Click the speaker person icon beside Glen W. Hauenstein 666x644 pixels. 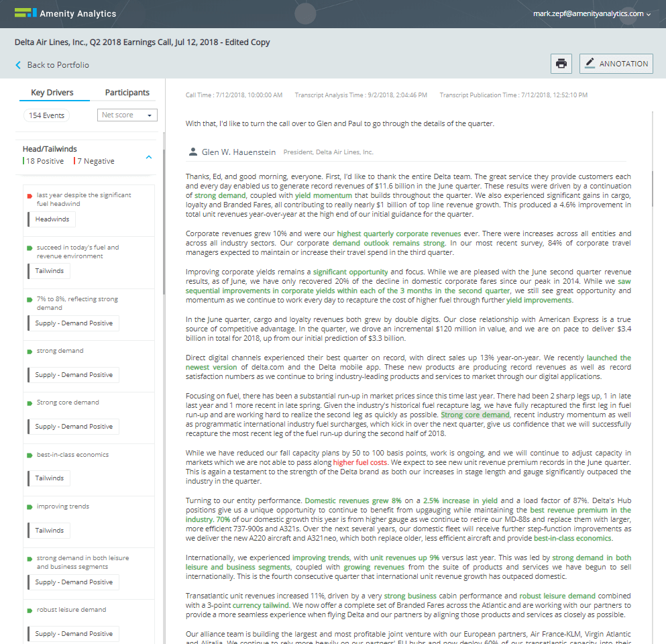(x=193, y=152)
